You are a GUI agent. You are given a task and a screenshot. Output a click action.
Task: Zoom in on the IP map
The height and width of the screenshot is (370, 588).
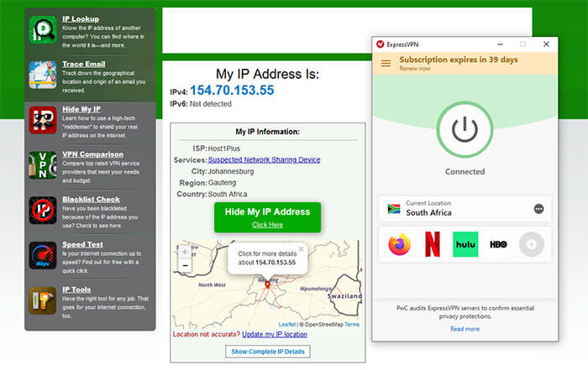[x=185, y=252]
